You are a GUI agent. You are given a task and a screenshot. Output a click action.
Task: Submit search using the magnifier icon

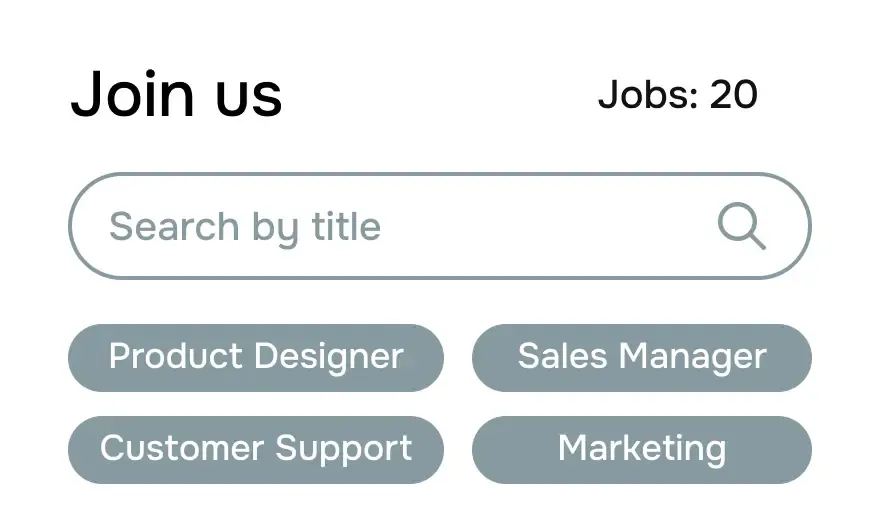[x=742, y=227]
